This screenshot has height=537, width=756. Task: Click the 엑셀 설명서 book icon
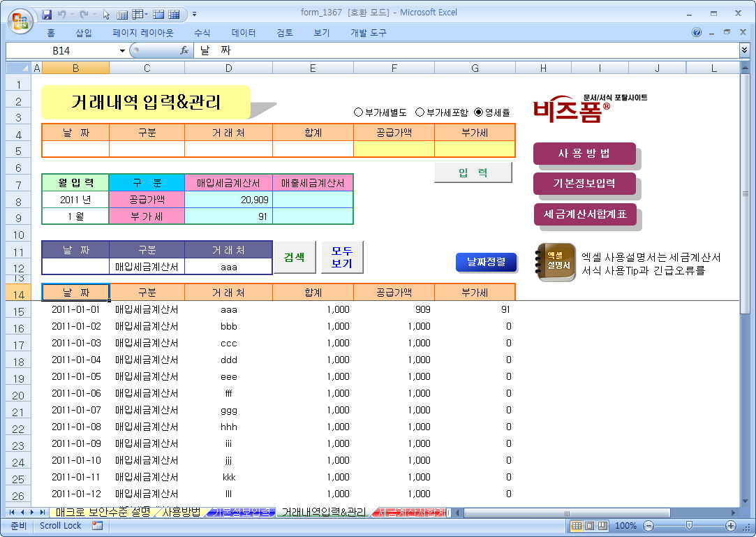pos(556,261)
